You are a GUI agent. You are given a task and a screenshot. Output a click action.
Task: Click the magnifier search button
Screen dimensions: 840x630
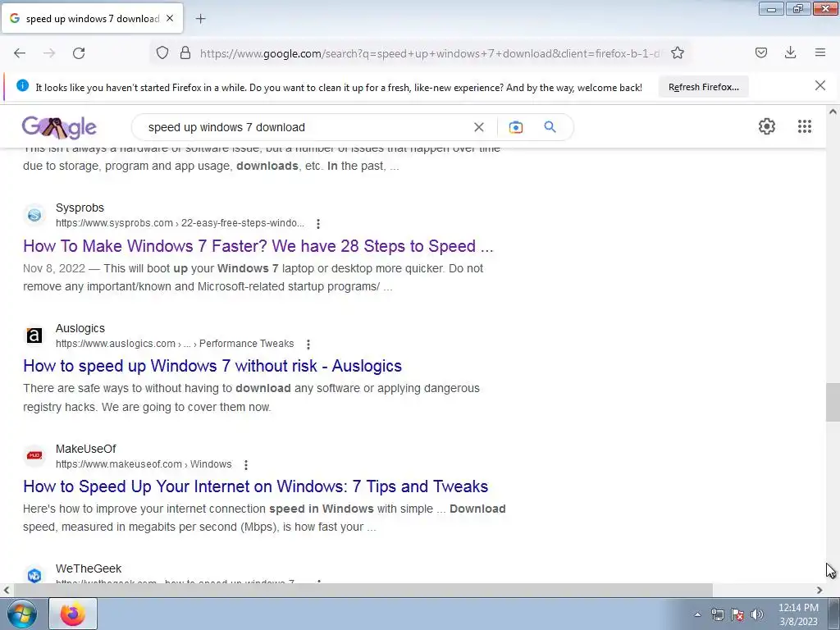550,127
